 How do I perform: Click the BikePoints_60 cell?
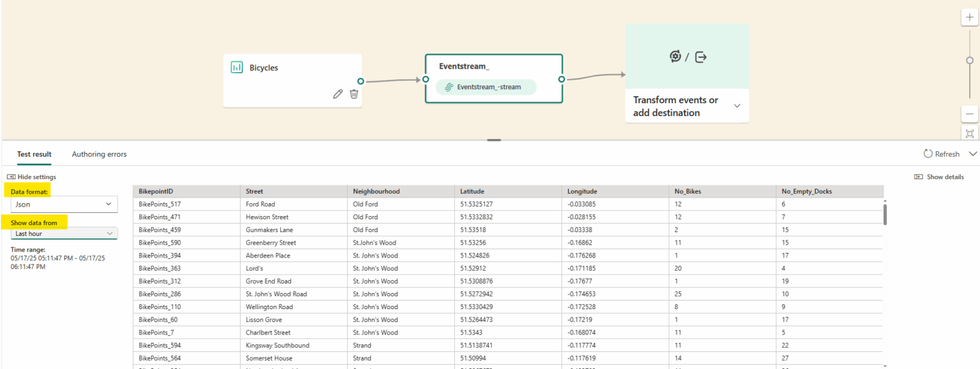(x=187, y=319)
